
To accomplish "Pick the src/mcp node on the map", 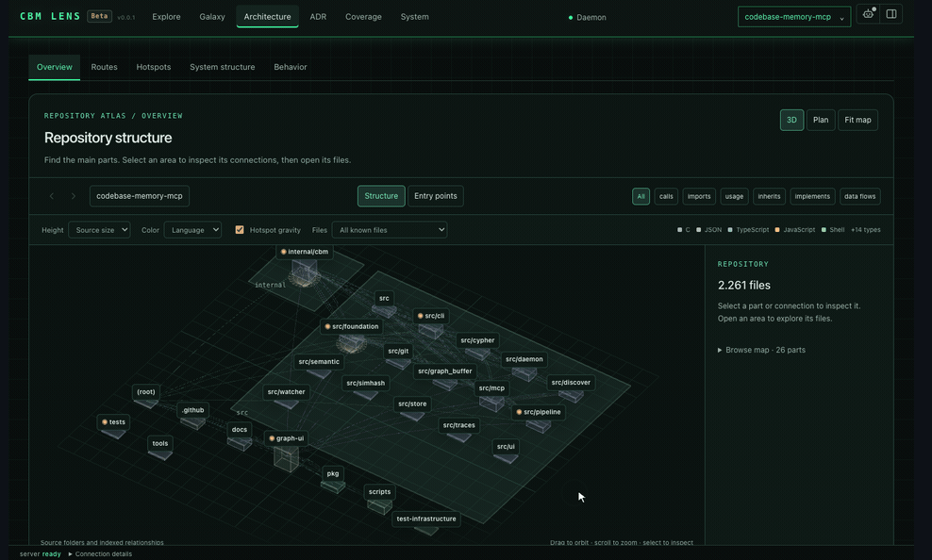I will pos(491,388).
